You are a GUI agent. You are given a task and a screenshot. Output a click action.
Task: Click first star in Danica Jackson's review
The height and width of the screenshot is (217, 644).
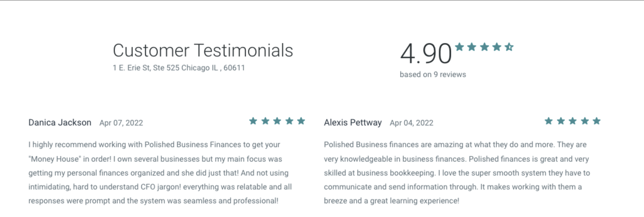pos(253,121)
